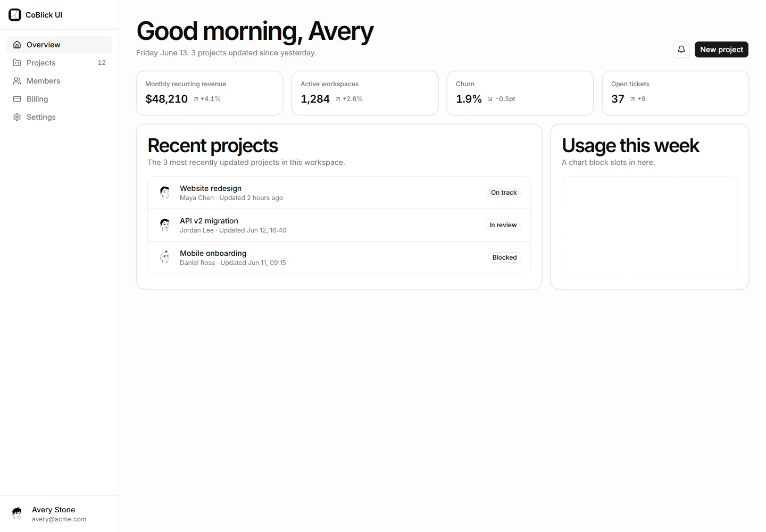This screenshot has height=532, width=766.
Task: Open the Overview menu item
Action: [x=59, y=45]
